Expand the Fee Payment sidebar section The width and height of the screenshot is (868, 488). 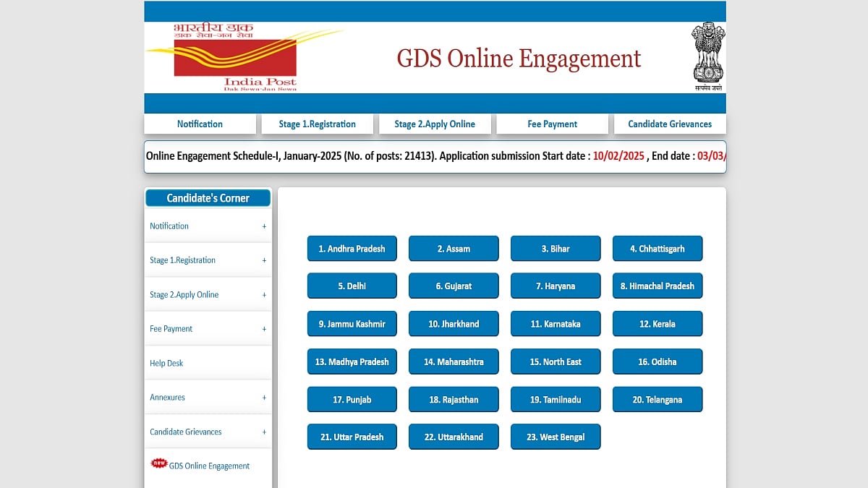pos(264,329)
